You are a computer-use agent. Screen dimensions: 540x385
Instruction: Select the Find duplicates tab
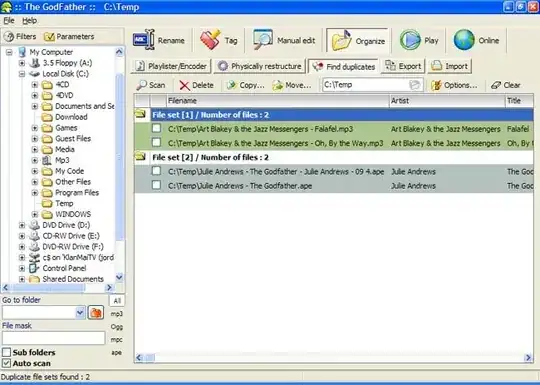coord(344,66)
